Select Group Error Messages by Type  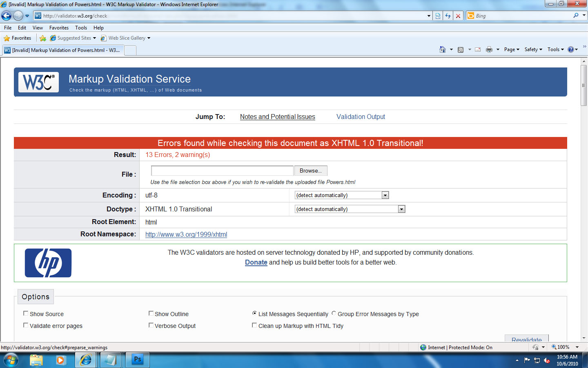click(x=334, y=314)
